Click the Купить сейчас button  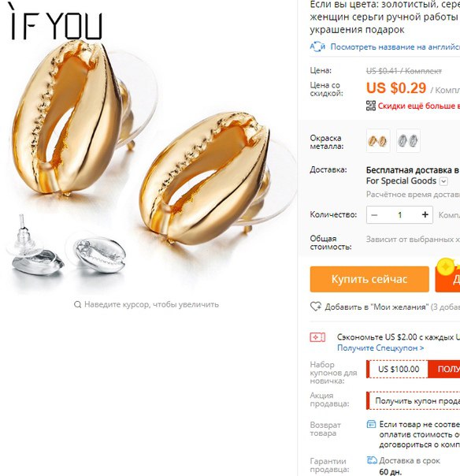click(369, 279)
